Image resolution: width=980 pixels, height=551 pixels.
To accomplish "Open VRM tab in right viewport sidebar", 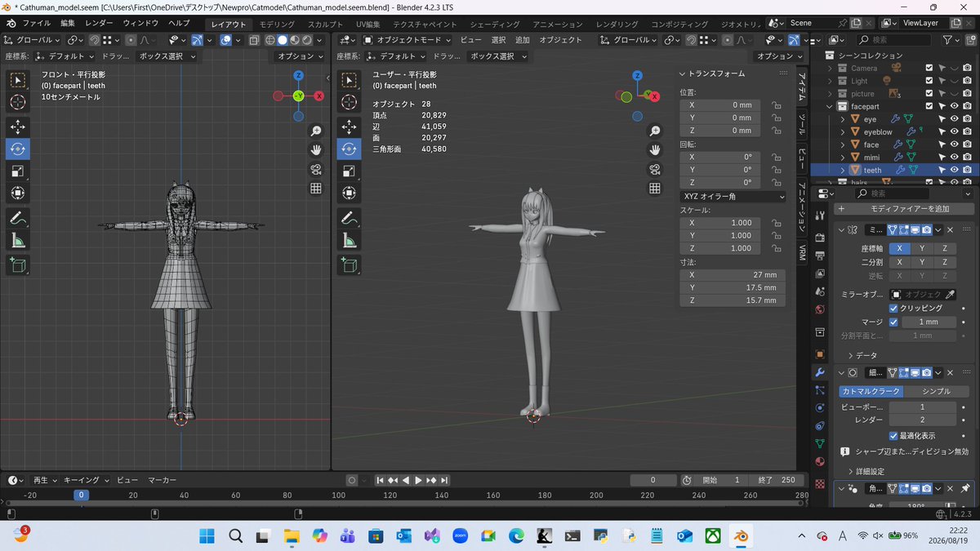I will [802, 251].
